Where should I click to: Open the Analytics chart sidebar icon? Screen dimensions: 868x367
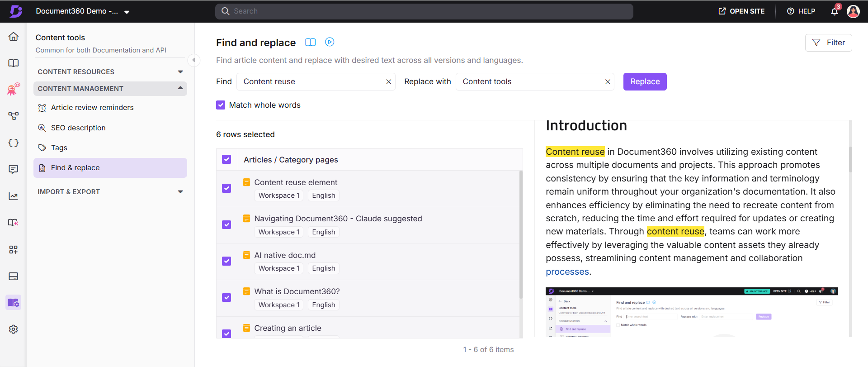pos(14,196)
